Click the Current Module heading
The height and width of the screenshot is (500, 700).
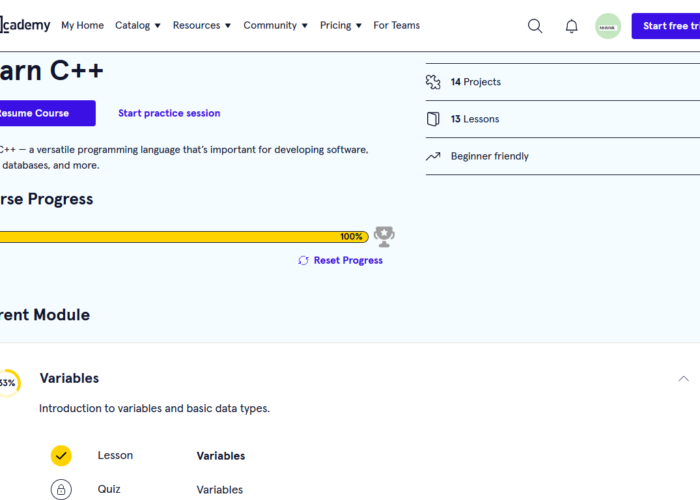tap(45, 315)
